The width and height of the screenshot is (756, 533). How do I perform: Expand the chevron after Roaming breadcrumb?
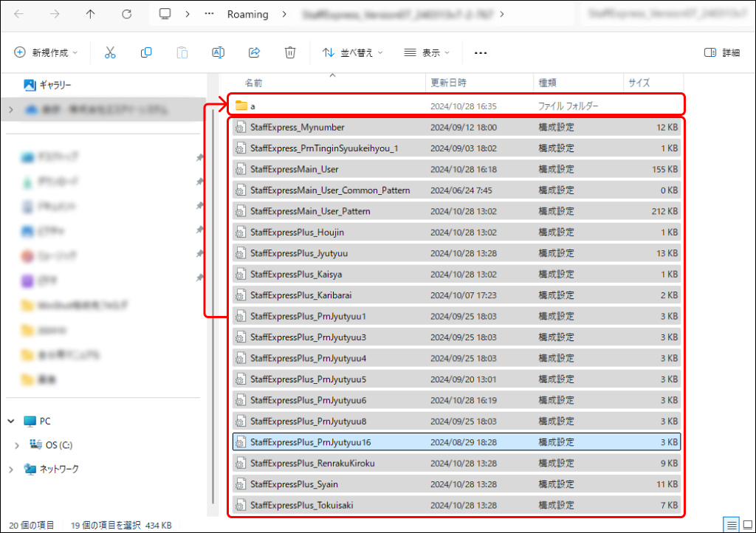coord(284,15)
